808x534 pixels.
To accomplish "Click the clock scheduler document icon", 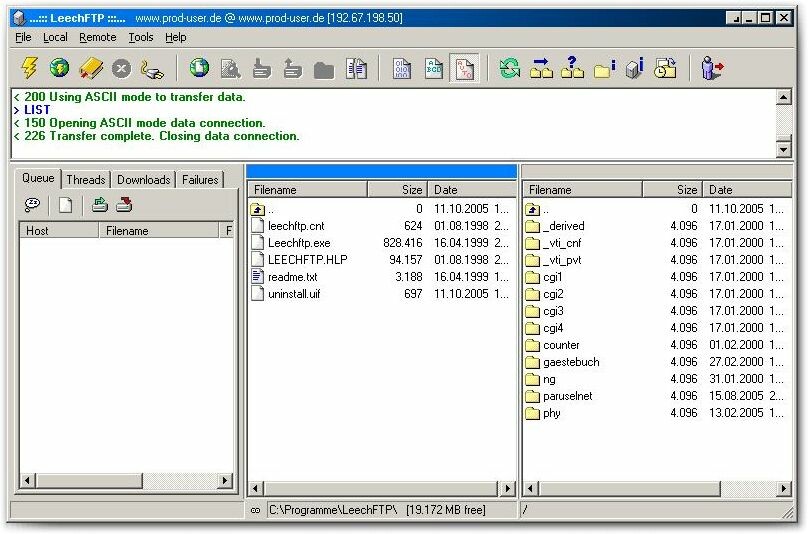I will coord(665,68).
